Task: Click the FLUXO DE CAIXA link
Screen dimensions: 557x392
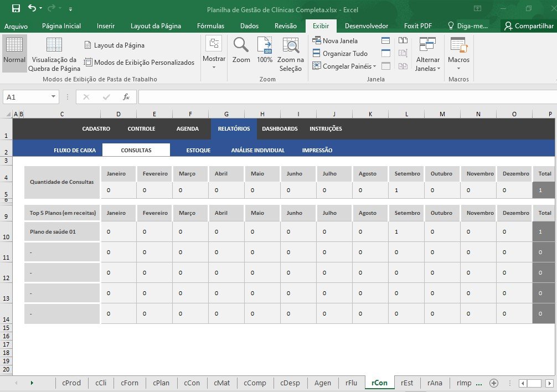Action: coord(75,150)
